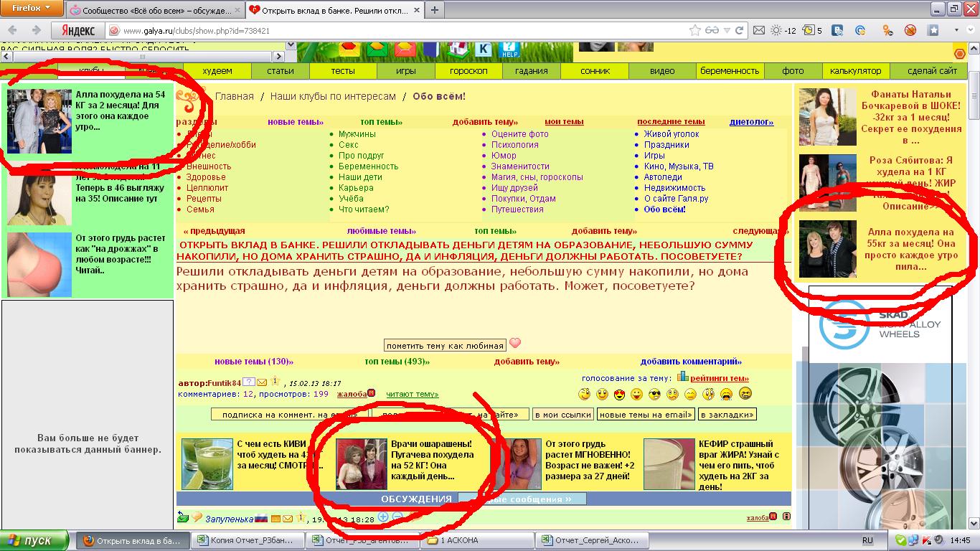The width and height of the screenshot is (980, 551).
Task: Open the VKontakte toolbar icon
Action: point(837,31)
